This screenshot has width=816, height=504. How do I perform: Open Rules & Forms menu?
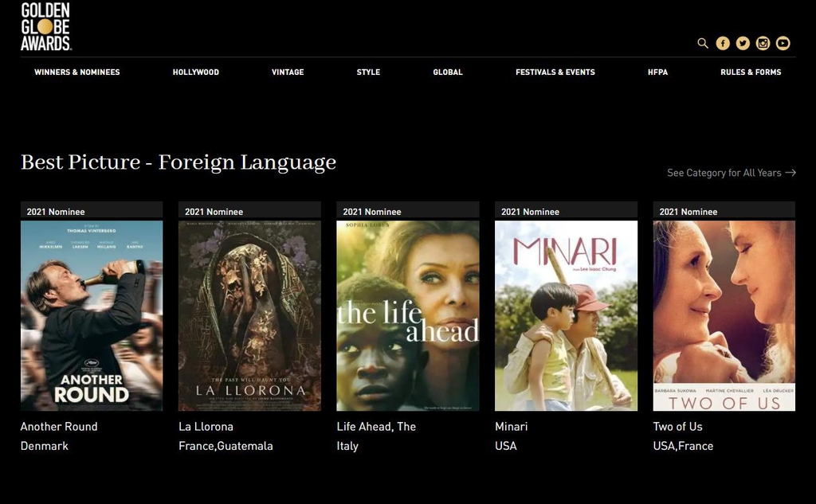point(751,72)
